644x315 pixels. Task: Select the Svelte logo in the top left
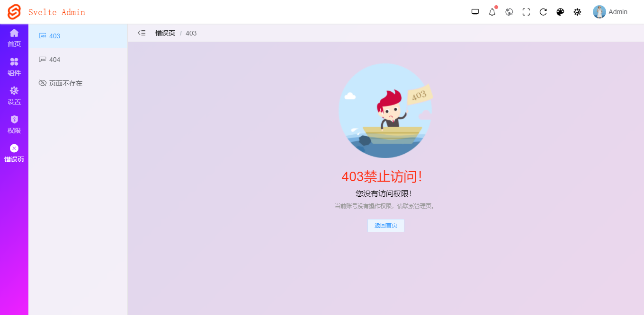point(14,12)
